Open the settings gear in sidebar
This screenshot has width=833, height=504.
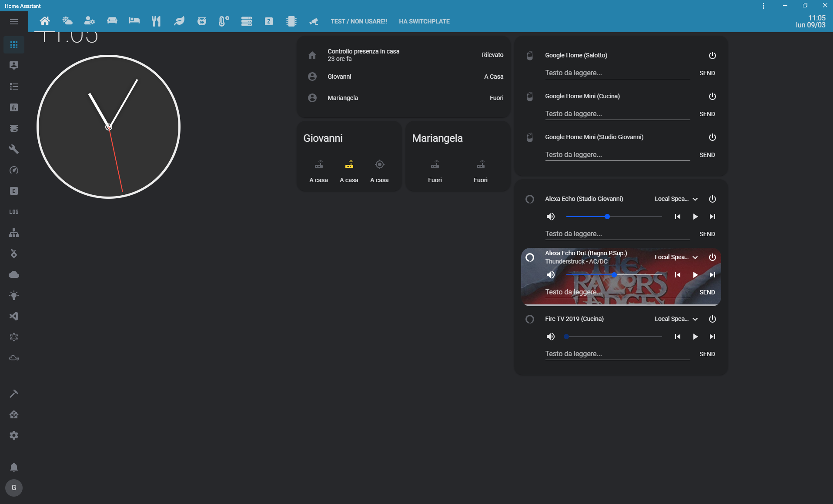[x=14, y=435]
